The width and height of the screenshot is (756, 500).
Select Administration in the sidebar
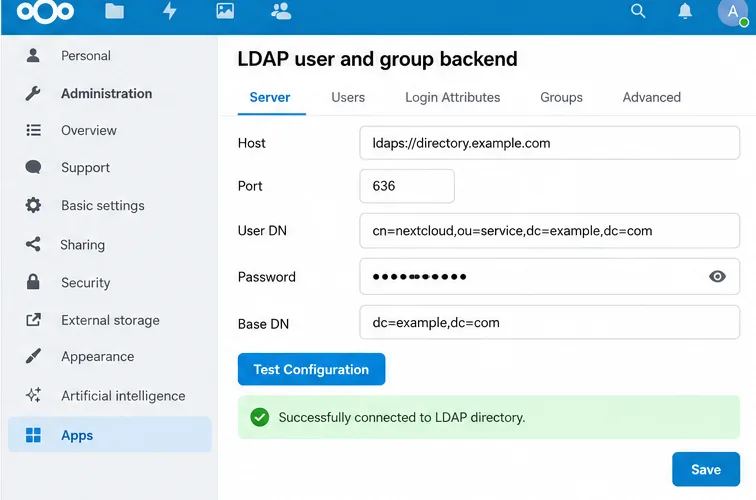(x=109, y=93)
